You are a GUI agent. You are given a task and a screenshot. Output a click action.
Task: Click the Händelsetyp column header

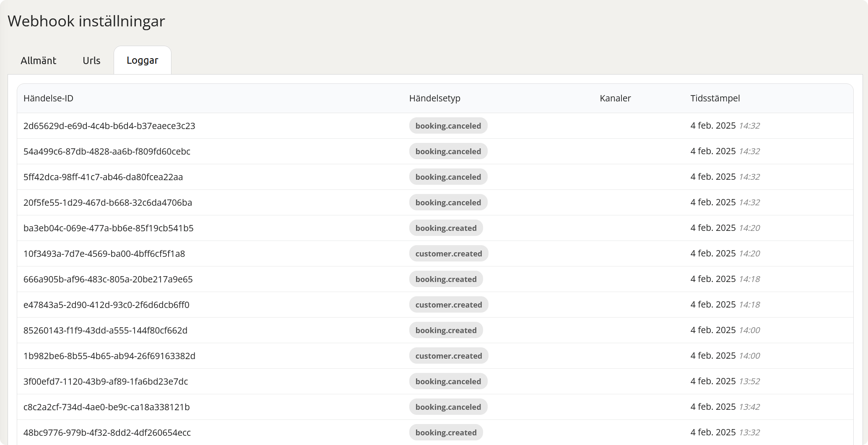point(435,98)
